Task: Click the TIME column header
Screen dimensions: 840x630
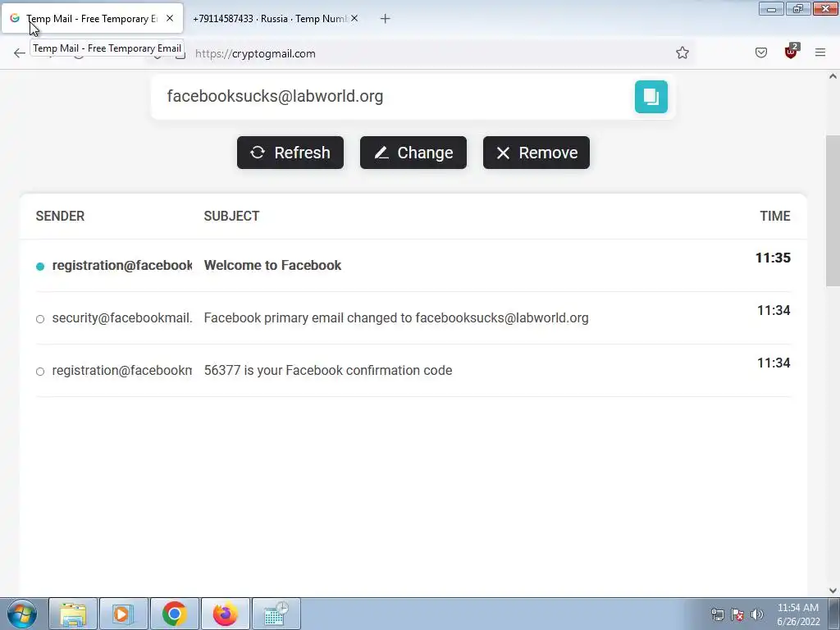Action: (x=774, y=216)
